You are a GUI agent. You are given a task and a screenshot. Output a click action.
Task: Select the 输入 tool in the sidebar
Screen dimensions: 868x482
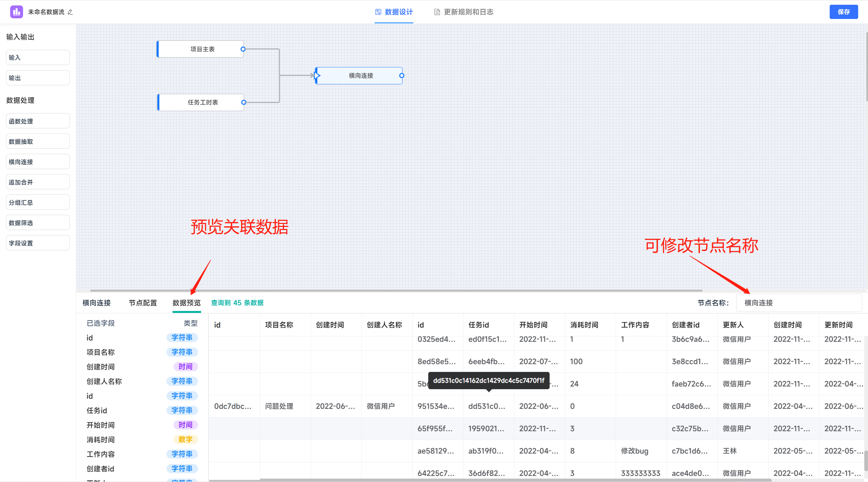point(38,57)
